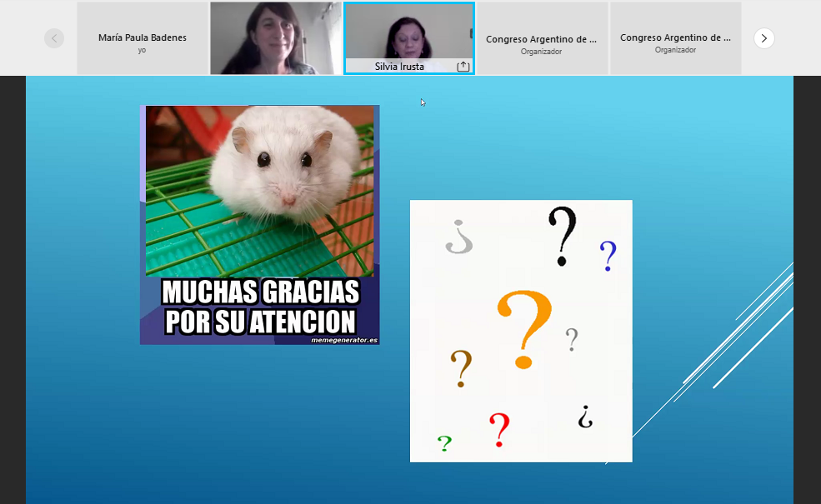Viewport: 821px width, 504px height.
Task: Click the black inverted question mark
Action: (586, 416)
